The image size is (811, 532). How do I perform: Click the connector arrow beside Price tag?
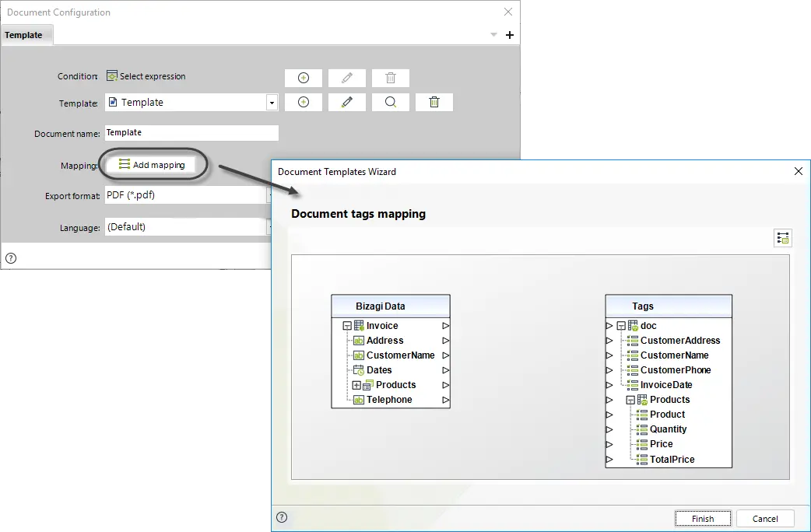tap(609, 445)
